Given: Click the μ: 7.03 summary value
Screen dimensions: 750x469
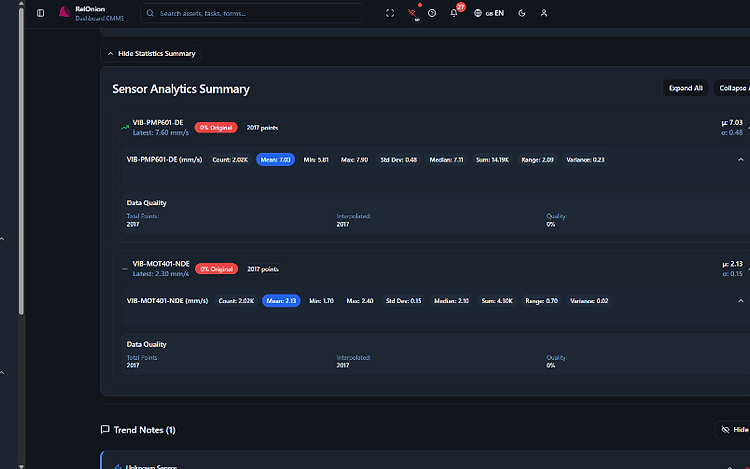Looking at the screenshot, I should [732, 122].
